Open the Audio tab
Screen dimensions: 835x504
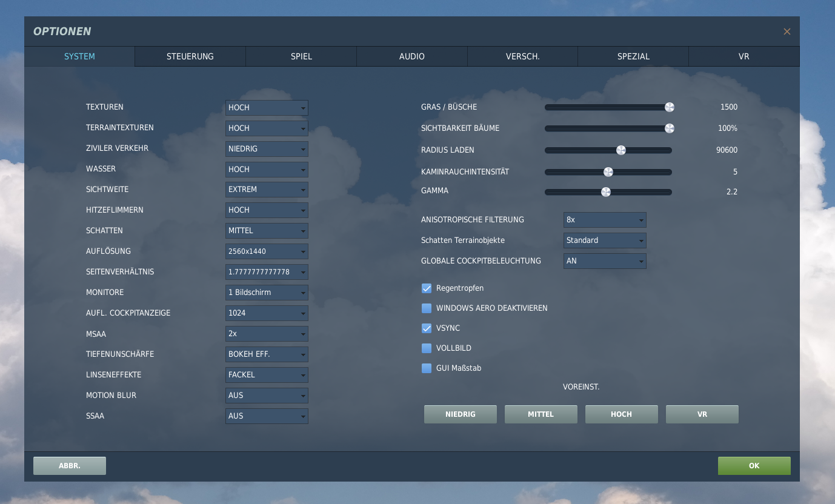click(412, 56)
